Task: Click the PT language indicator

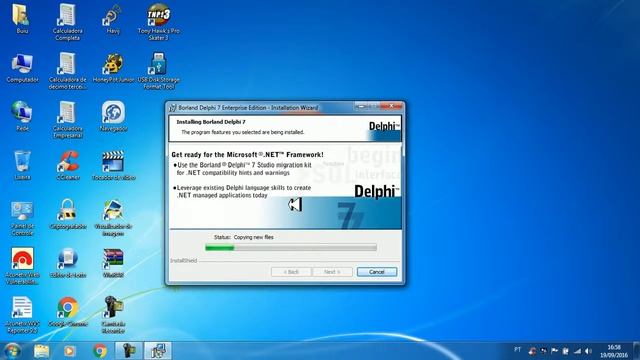Action: pos(518,350)
